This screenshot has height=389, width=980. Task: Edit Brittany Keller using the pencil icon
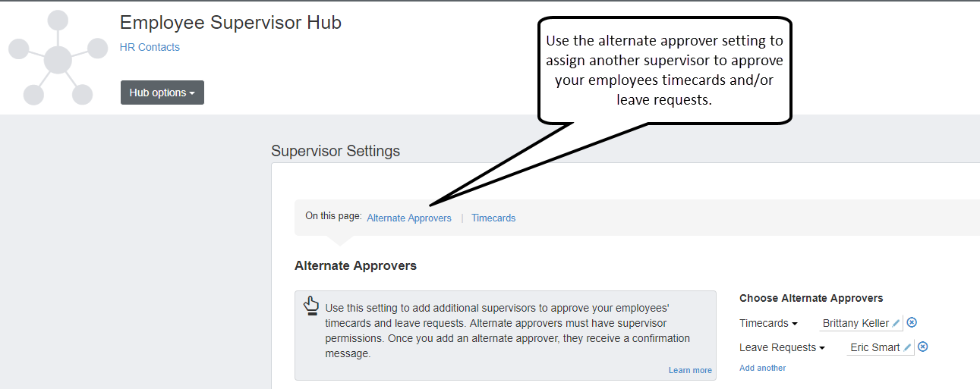coord(896,323)
